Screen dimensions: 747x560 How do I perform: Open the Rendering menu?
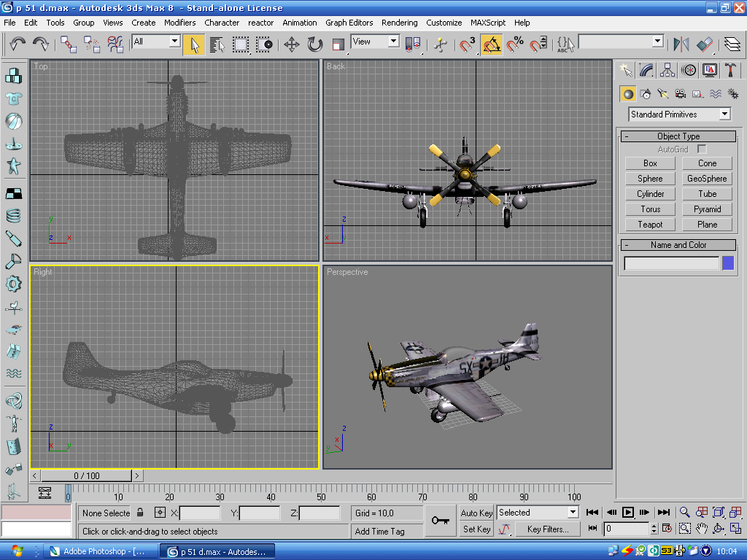click(399, 23)
